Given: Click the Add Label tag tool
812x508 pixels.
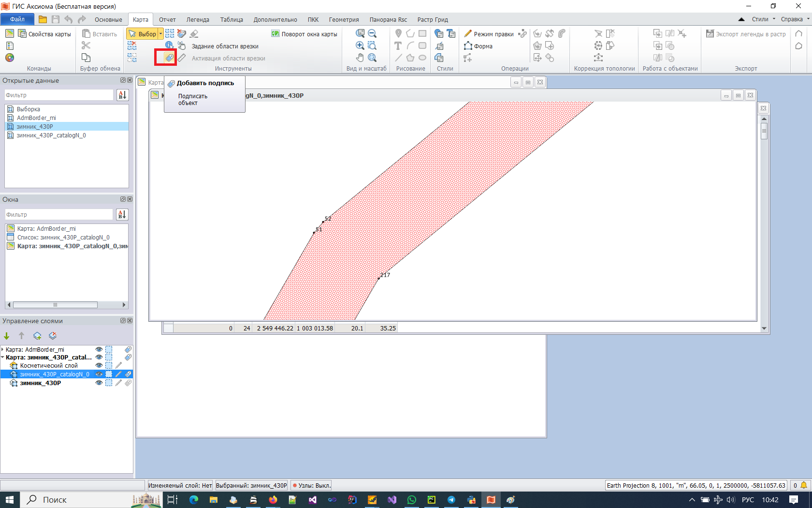Looking at the screenshot, I should tap(169, 58).
